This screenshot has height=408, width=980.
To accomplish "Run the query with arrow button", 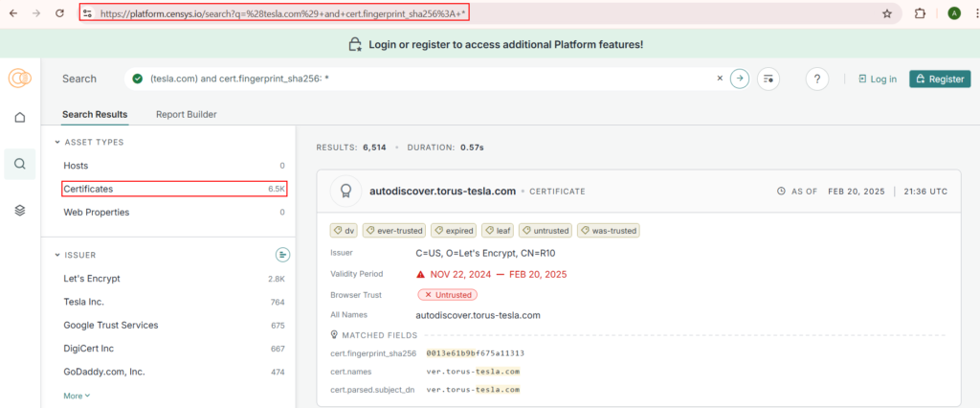I will coord(739,79).
